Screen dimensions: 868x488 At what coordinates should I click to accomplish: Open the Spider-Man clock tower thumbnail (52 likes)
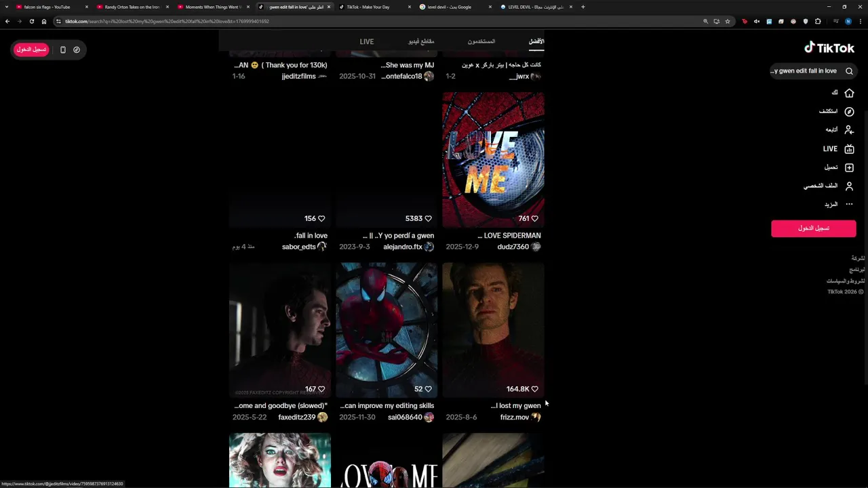[x=387, y=330]
